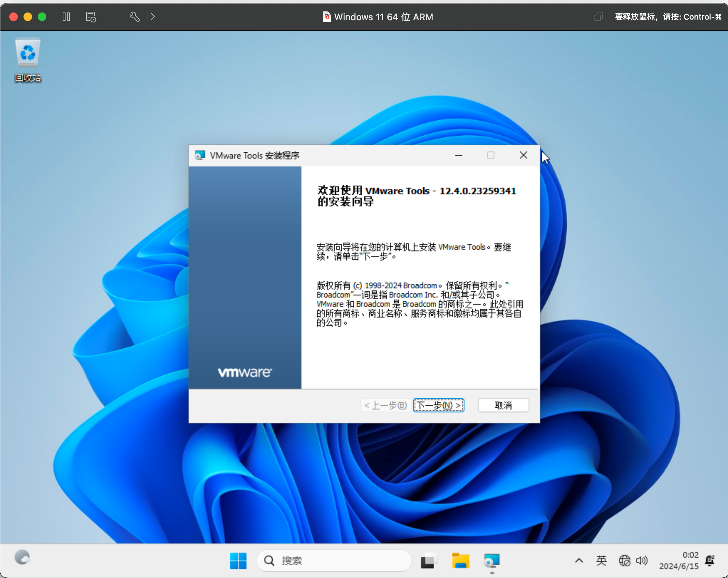Show hidden system tray icons
Image resolution: width=728 pixels, height=578 pixels.
tap(579, 561)
